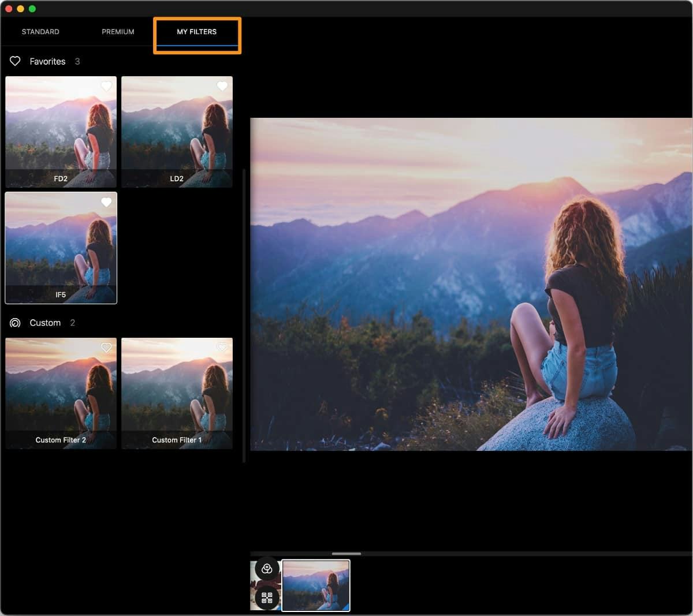This screenshot has height=616, width=693.
Task: Select the photo thumbnail in the filmstrip
Action: click(x=316, y=585)
